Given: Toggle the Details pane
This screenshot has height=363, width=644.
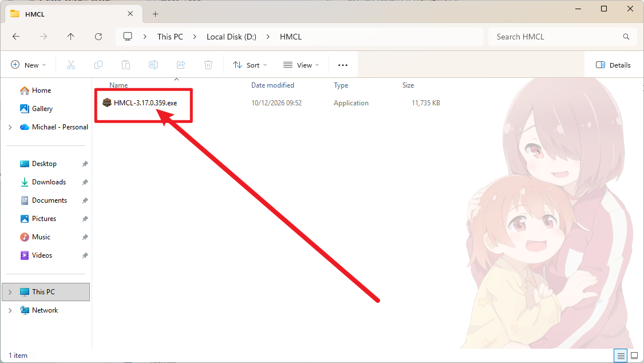Looking at the screenshot, I should pyautogui.click(x=613, y=65).
